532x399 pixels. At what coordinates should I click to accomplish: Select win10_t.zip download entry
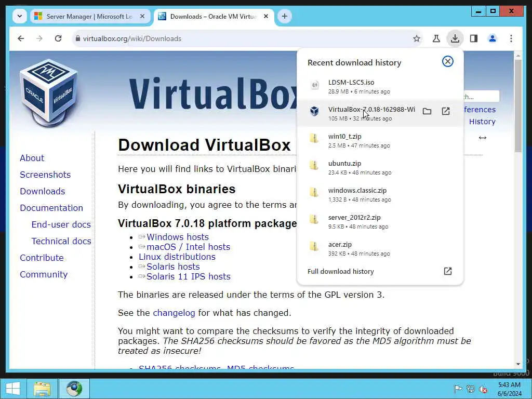tap(380, 140)
